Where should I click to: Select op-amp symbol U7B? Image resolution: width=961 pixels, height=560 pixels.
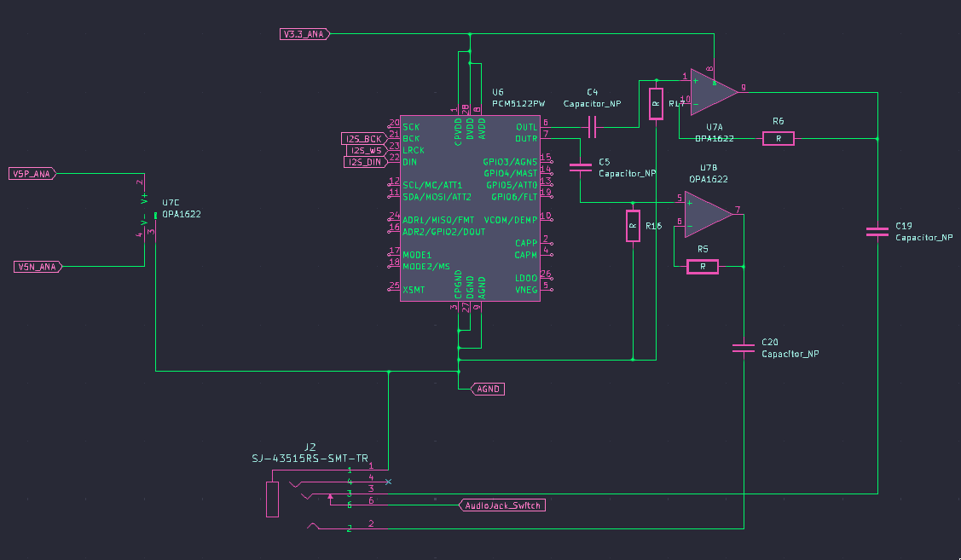[709, 214]
